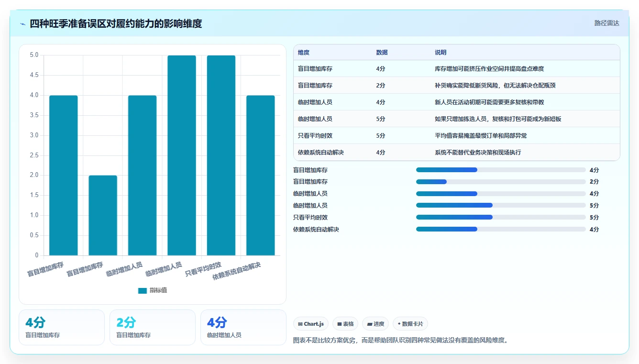Image resolution: width=639 pixels, height=364 pixels.
Task: Click the 指标值 legend color swatch
Action: point(143,290)
